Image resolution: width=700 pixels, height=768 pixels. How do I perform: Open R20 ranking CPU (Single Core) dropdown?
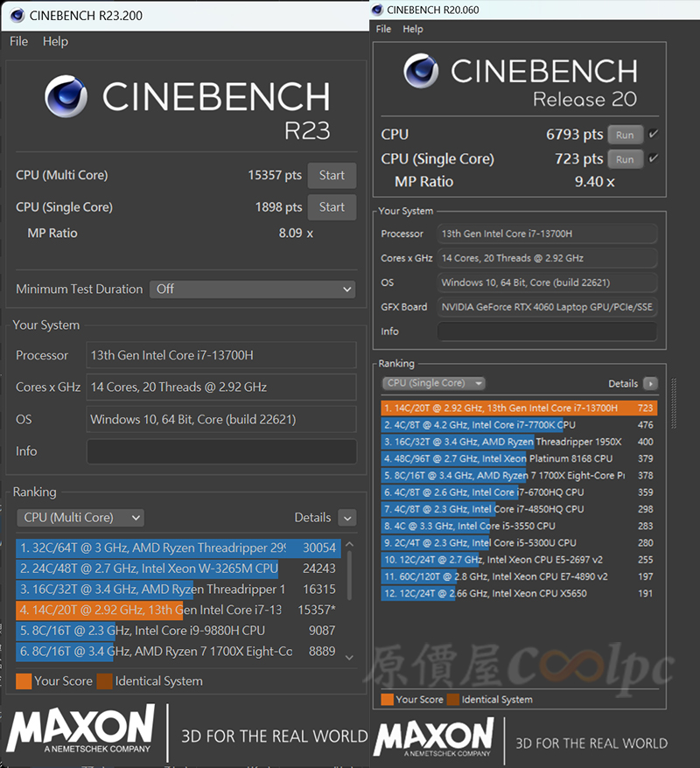point(433,383)
